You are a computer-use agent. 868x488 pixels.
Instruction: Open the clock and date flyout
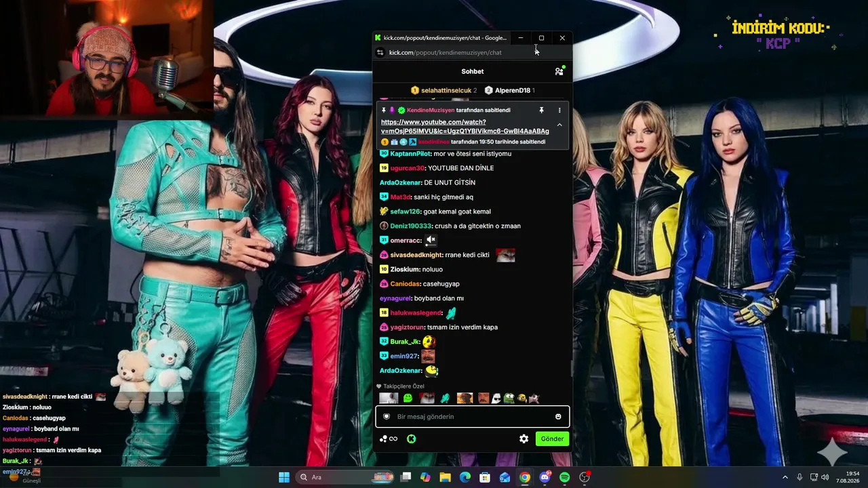pyautogui.click(x=848, y=477)
